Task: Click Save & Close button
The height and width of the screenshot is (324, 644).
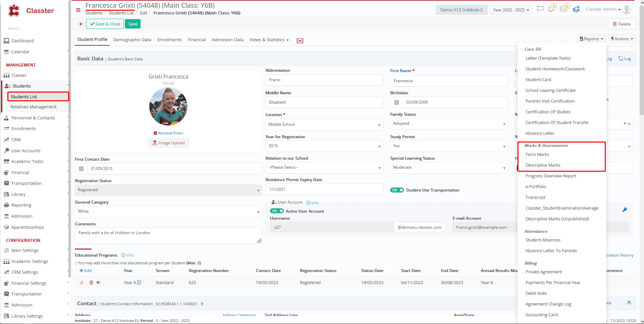Action: tap(105, 24)
